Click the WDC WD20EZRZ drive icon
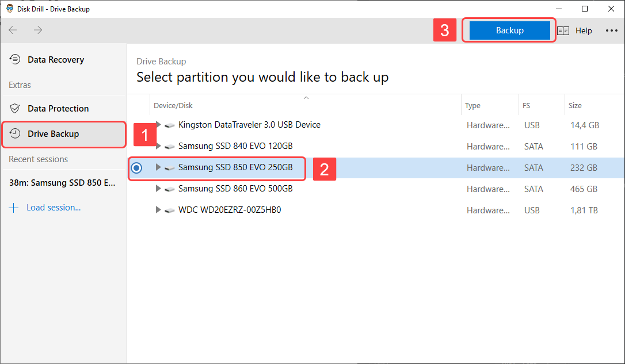Viewport: 625px width, 364px height. tap(170, 210)
